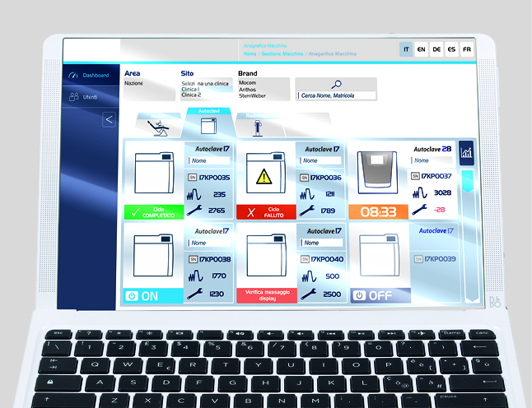This screenshot has height=408, width=532.
Task: Open Dashboard in the sidebar
Action: tap(89, 76)
